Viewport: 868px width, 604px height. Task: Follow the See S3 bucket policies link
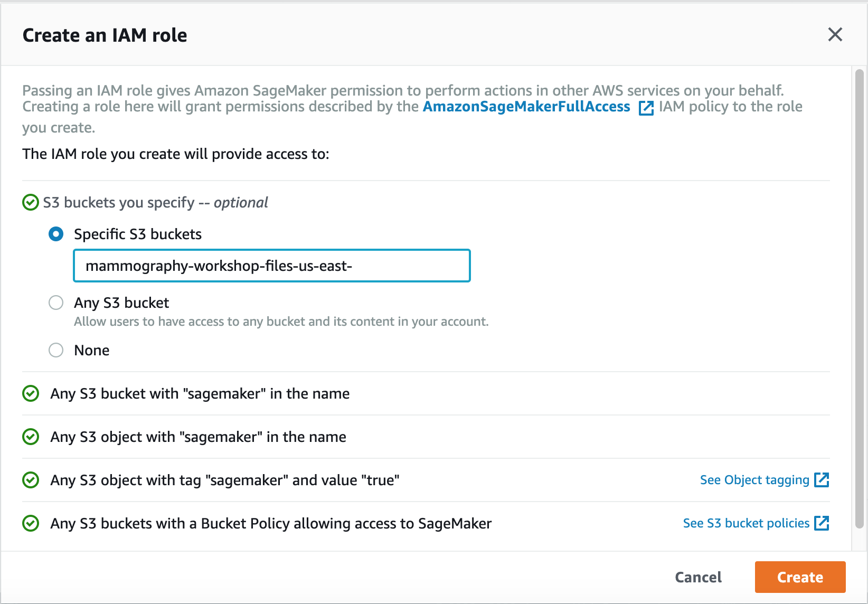[x=746, y=523]
